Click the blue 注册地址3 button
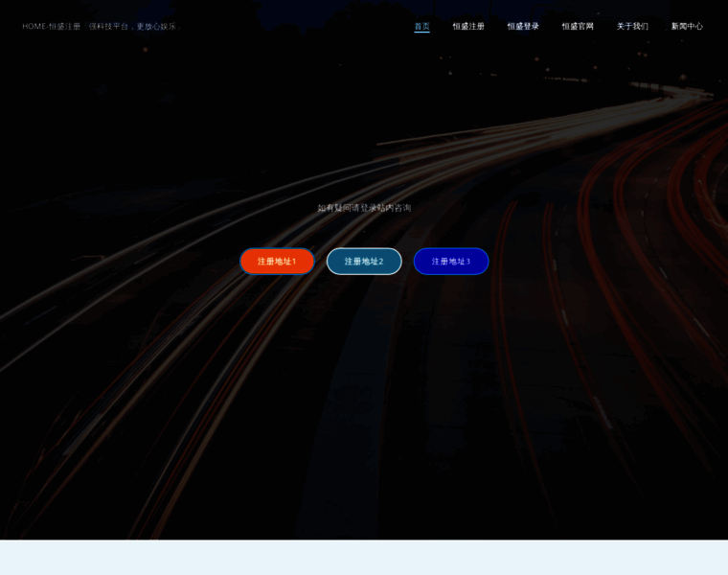 (451, 262)
